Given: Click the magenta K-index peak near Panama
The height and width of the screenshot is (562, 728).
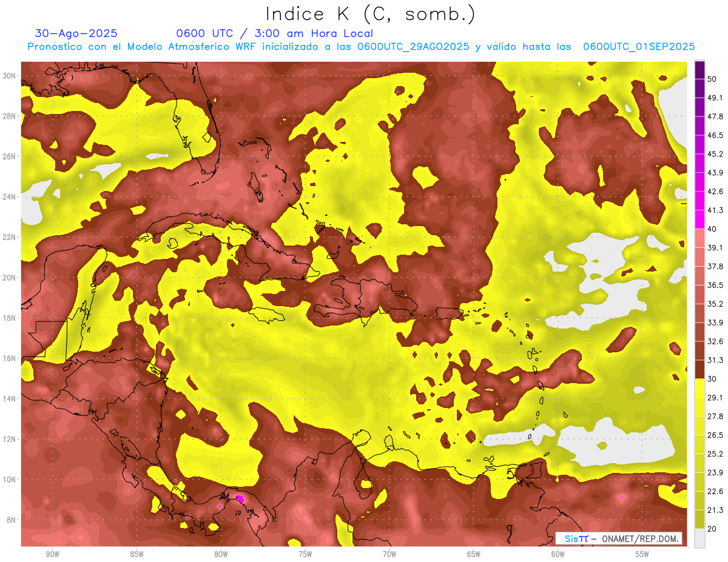Looking at the screenshot, I should (x=240, y=498).
